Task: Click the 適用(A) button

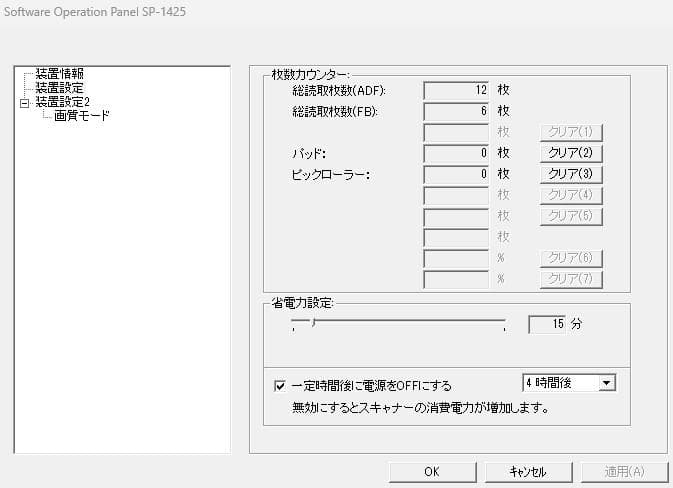Action: (622, 471)
